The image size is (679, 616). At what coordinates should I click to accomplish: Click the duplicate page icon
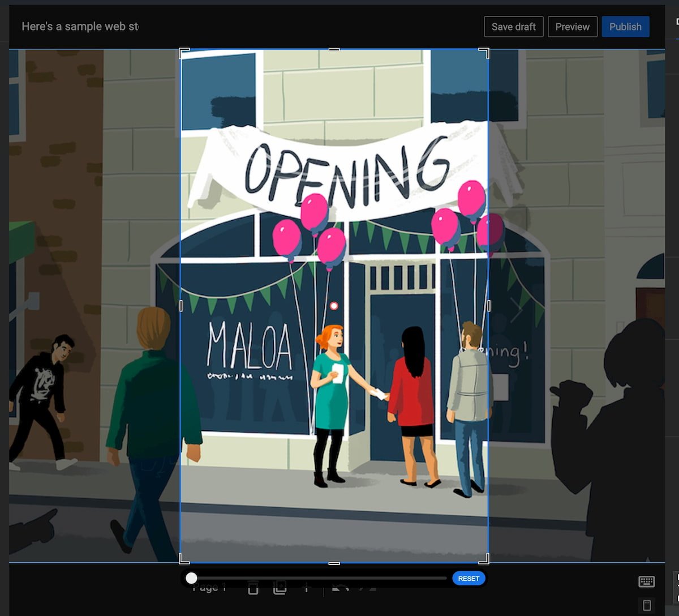pos(280,588)
